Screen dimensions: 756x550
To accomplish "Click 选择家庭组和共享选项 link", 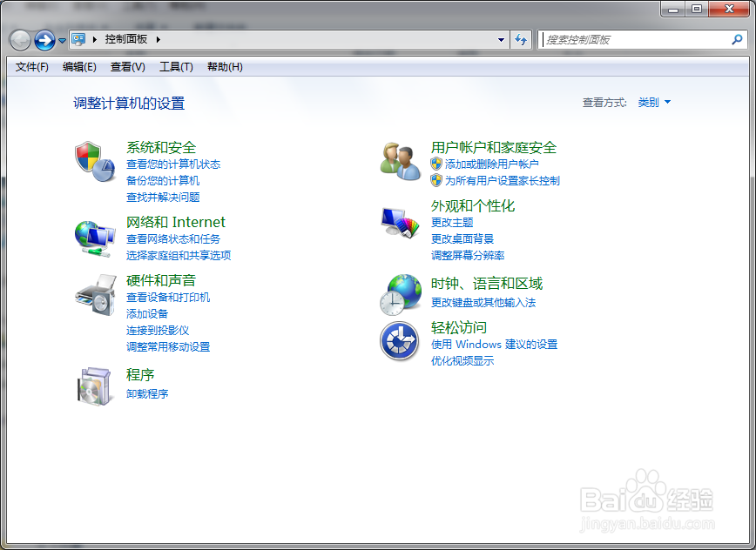I will point(179,255).
